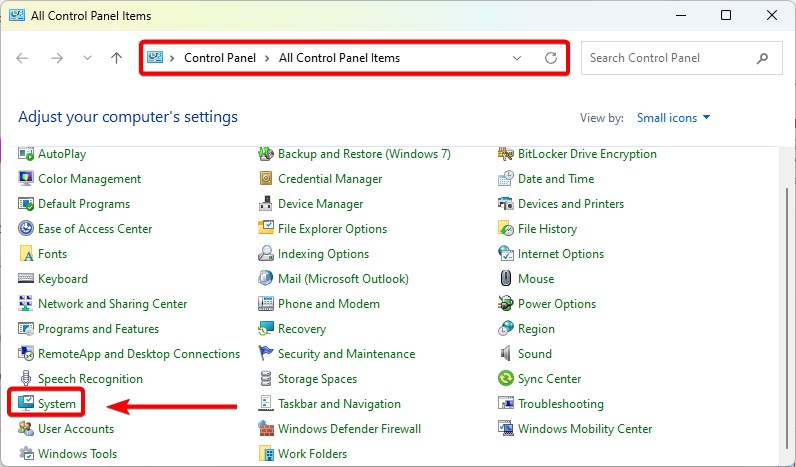
Task: Expand the address bar history dropdown
Action: 517,58
